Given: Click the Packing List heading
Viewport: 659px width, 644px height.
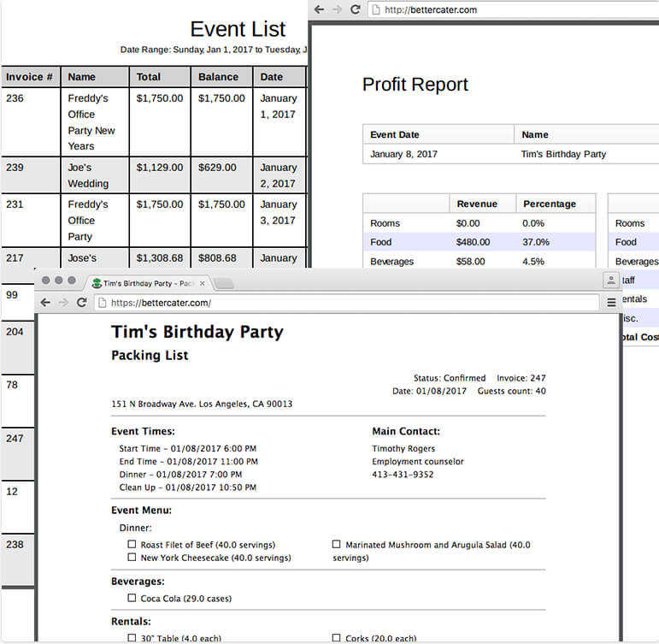Looking at the screenshot, I should pos(150,356).
